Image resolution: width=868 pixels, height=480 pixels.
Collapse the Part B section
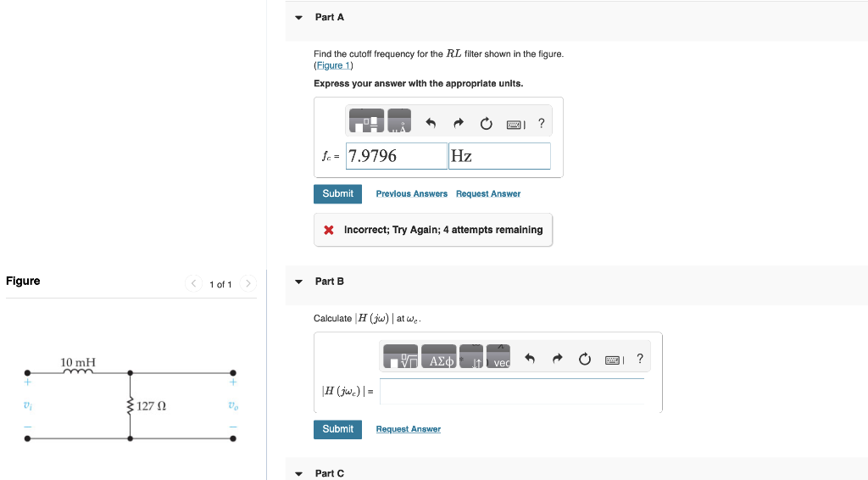coord(299,282)
